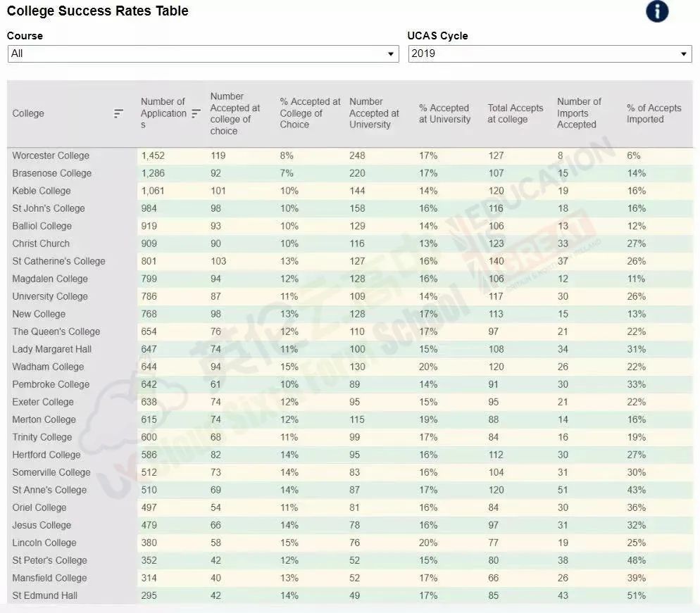This screenshot has height=613, width=700.
Task: Open the UCAS Cycle 2019 dropdown
Action: 549,53
